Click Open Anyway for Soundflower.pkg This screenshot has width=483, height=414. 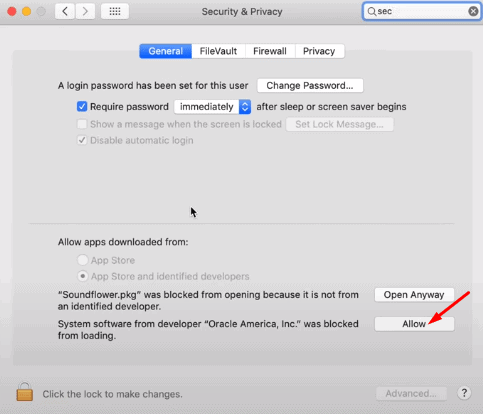414,295
